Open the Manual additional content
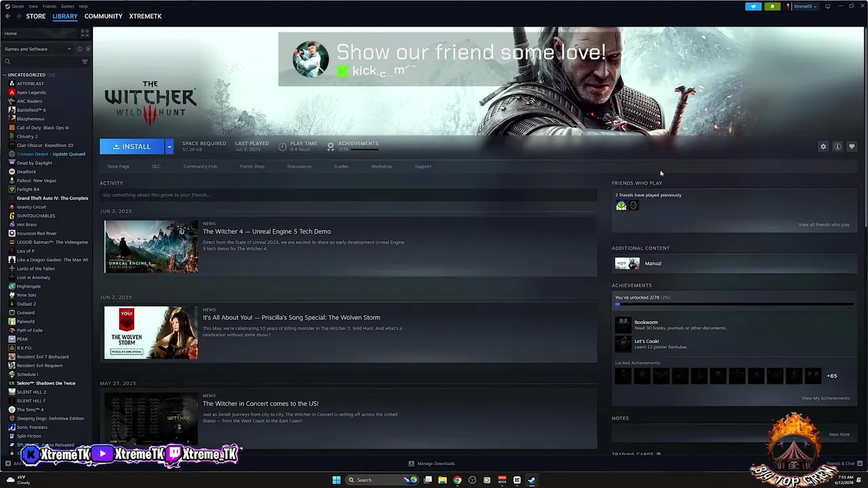 735,264
